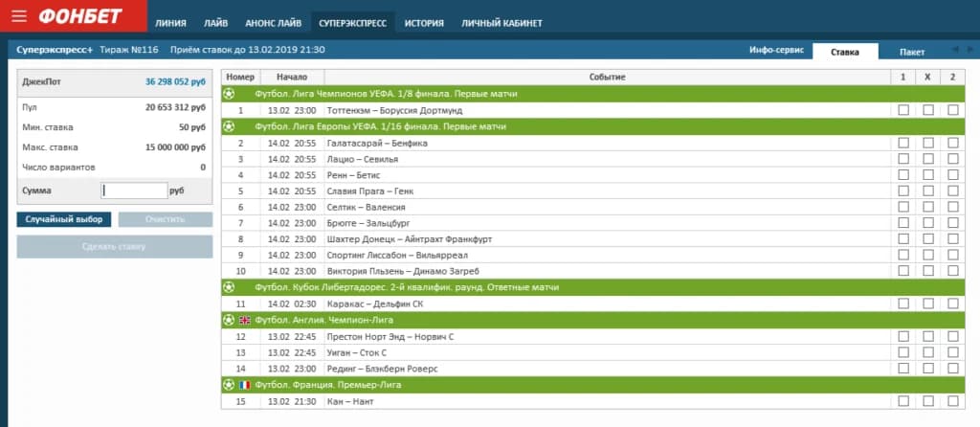Click the Пул value 20 653 312 руб
Viewport: 980px width, 427px height.
175,107
